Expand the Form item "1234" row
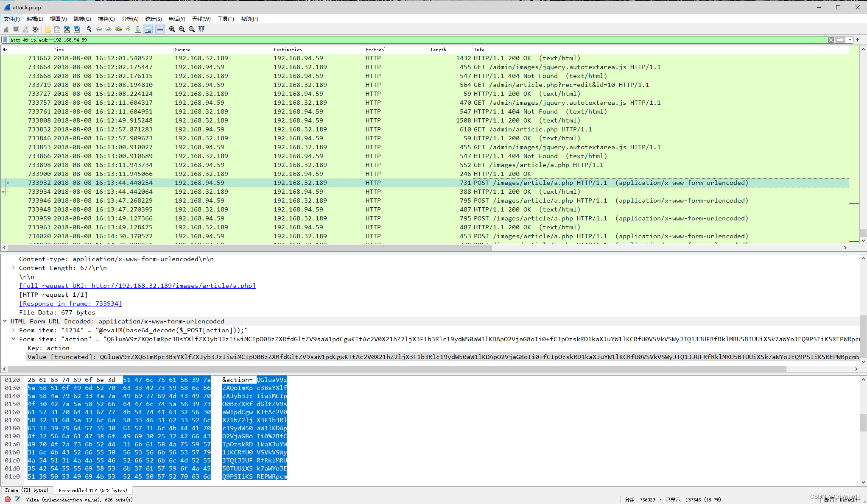The width and height of the screenshot is (867, 504). 14,330
